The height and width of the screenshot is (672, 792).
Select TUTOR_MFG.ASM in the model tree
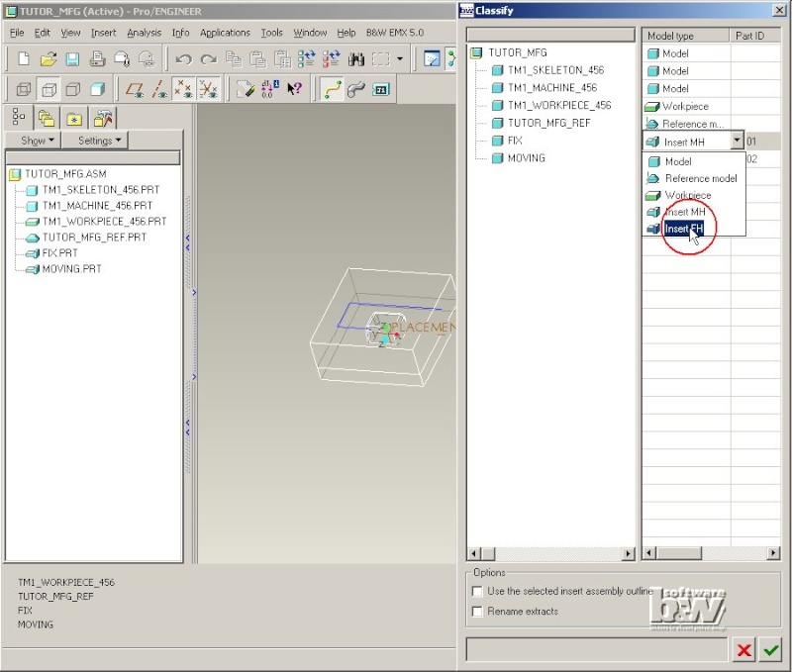(x=65, y=174)
